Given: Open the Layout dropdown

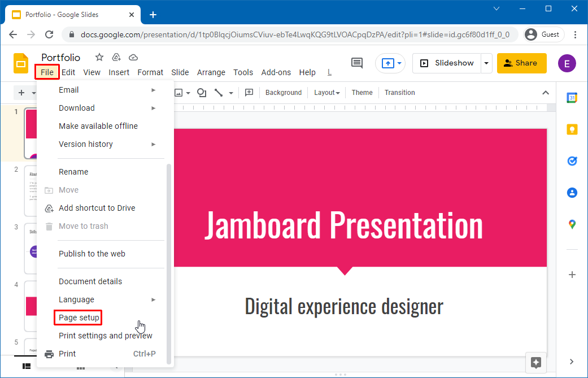Looking at the screenshot, I should [326, 93].
